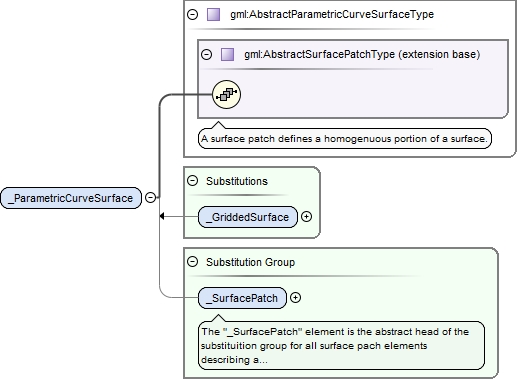Select the _ParametricCurveSurface element
518x380 pixels.
point(71,198)
